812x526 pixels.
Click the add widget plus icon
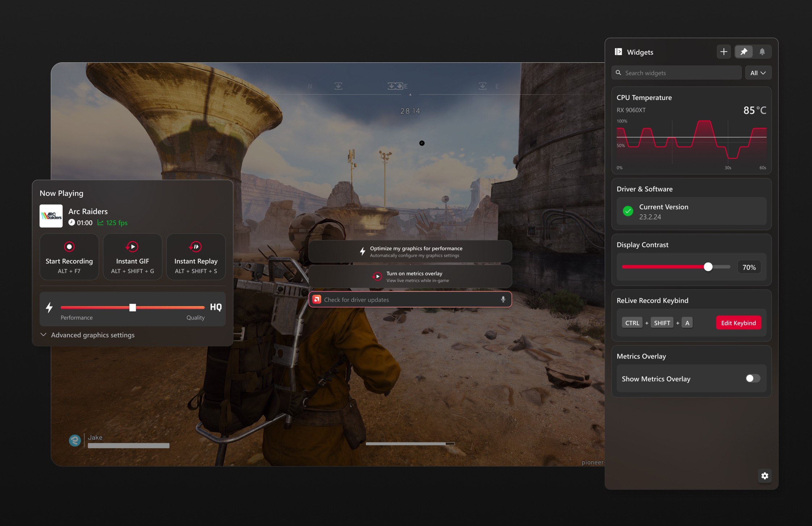724,52
